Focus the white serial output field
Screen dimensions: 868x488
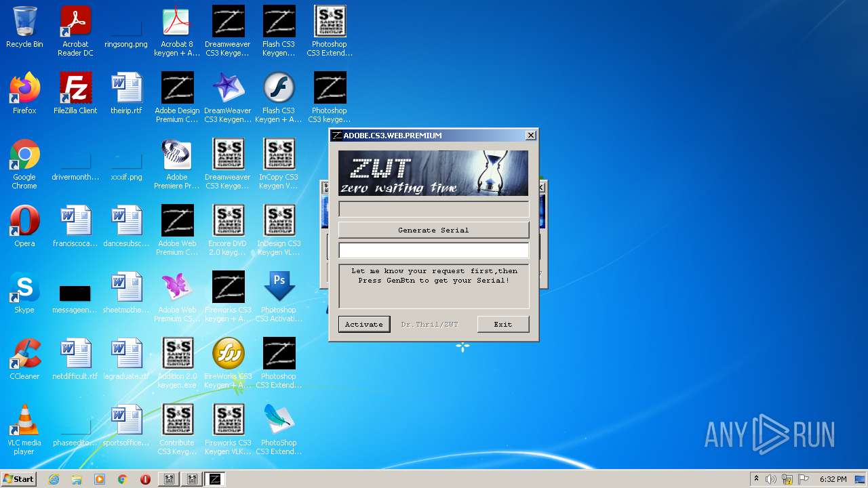coord(433,251)
